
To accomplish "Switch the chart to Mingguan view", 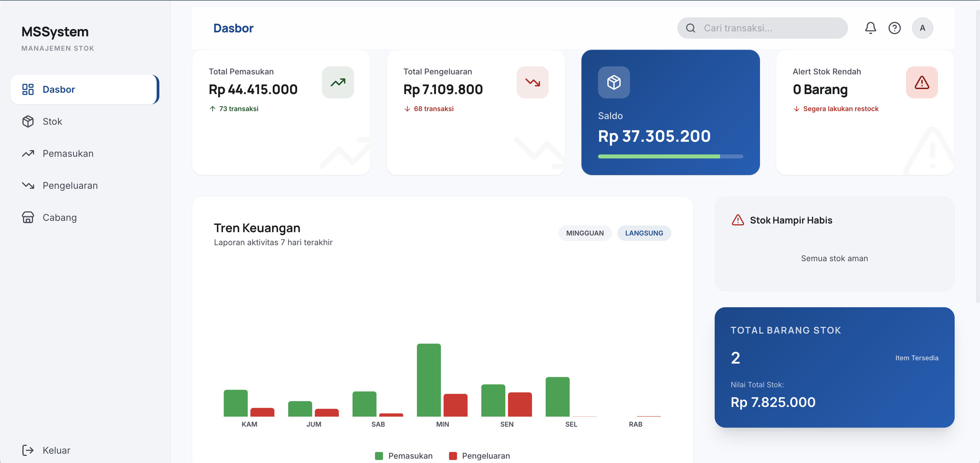I will [x=584, y=233].
